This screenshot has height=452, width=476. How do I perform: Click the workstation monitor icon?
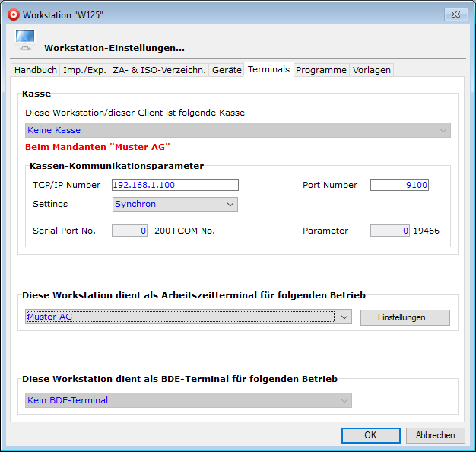pyautogui.click(x=25, y=41)
